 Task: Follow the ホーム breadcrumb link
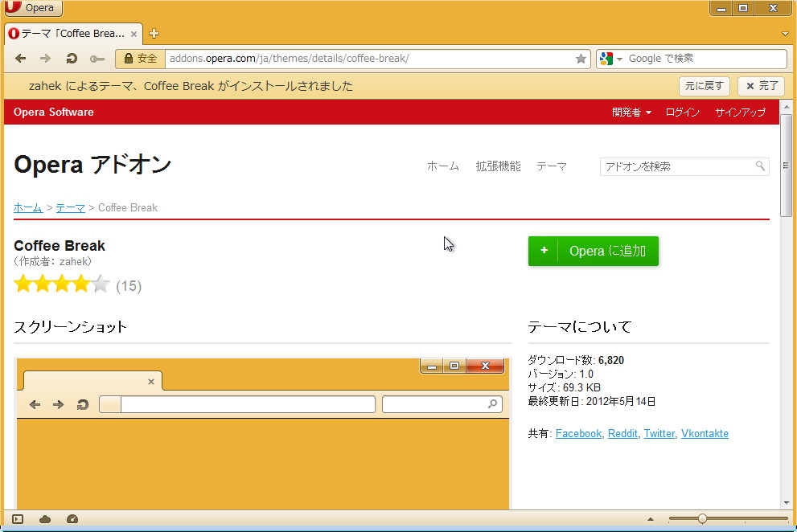point(28,208)
